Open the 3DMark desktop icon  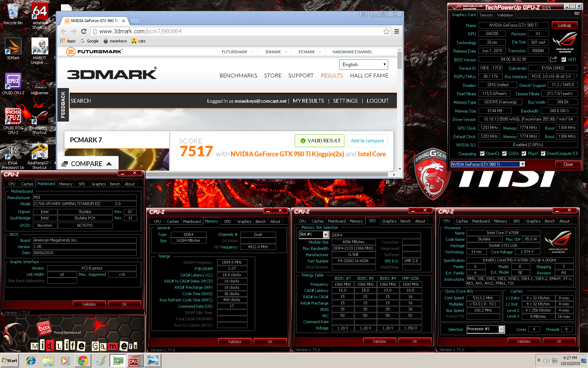point(13,49)
